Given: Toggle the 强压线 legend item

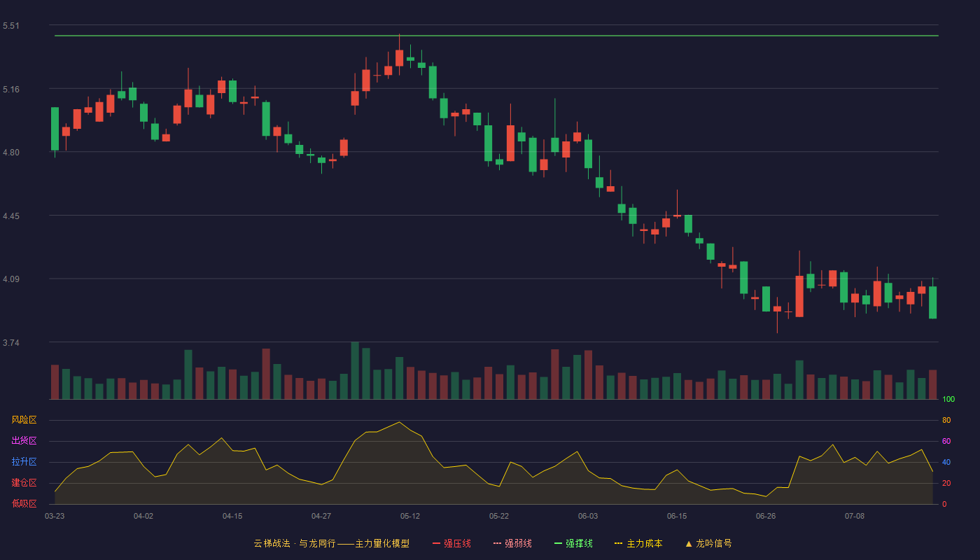Looking at the screenshot, I should point(451,543).
